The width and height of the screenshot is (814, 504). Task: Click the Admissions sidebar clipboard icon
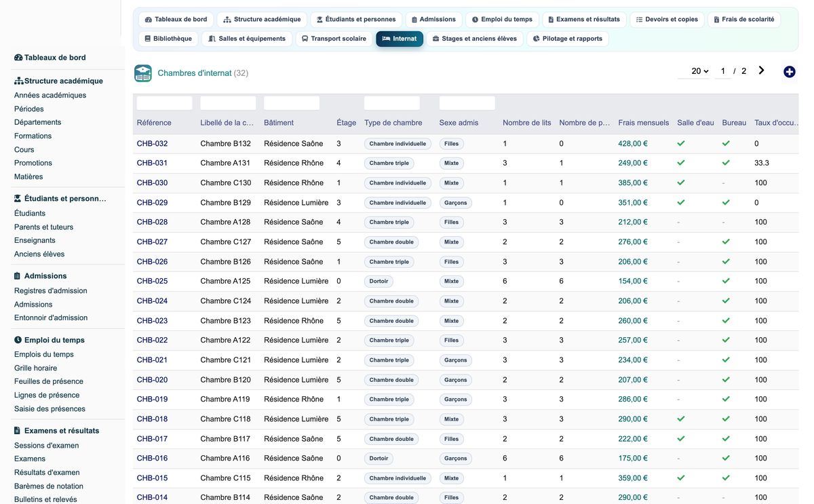(x=18, y=276)
